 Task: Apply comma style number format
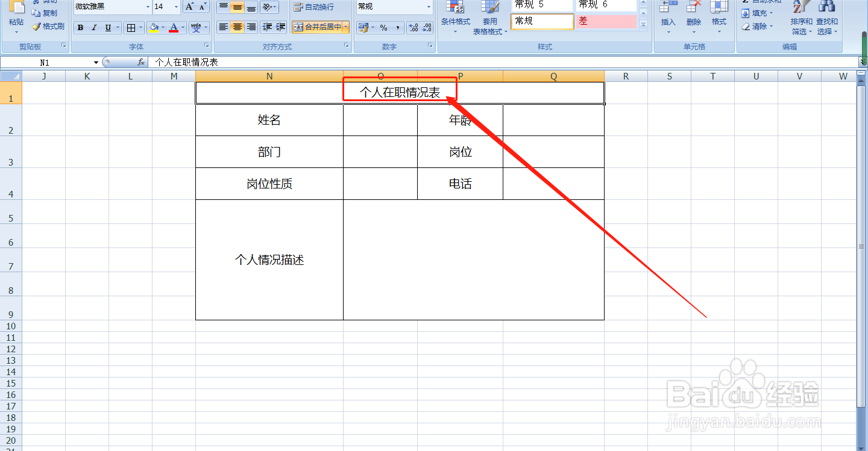[x=398, y=28]
